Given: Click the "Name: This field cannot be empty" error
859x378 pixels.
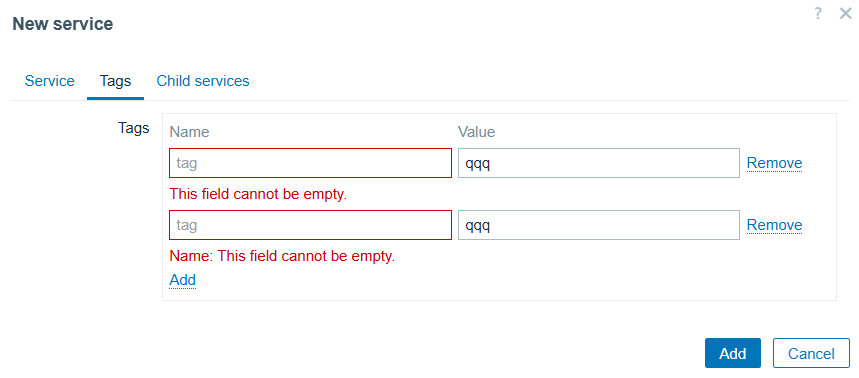Looking at the screenshot, I should coord(282,256).
